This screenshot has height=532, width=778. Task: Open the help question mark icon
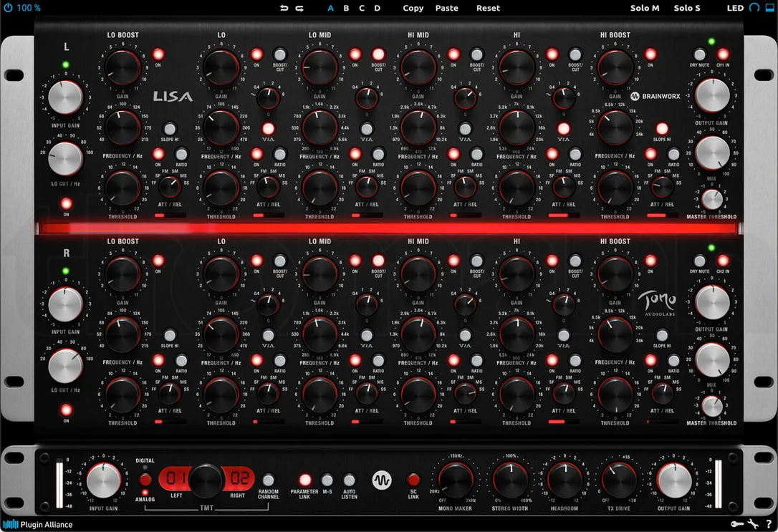769,524
